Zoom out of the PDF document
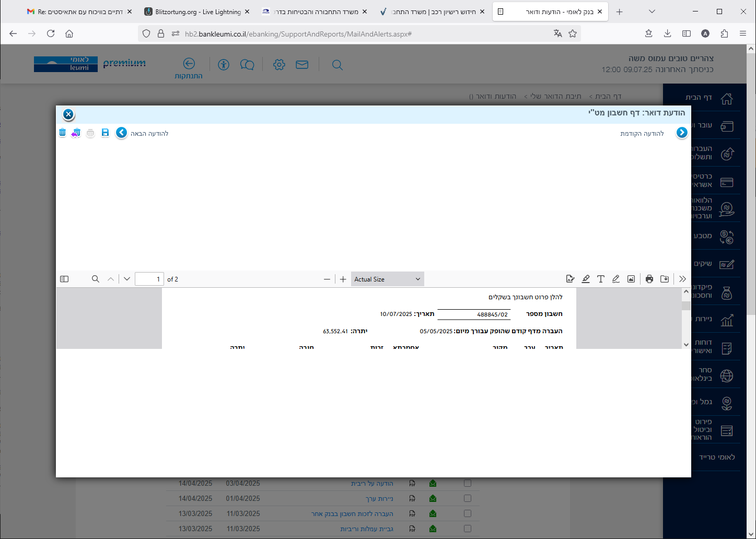Viewport: 756px width, 539px height. click(327, 279)
